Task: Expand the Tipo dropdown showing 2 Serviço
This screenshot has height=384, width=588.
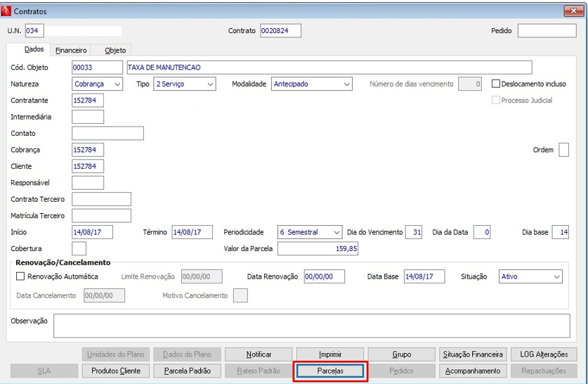Action: coord(185,84)
